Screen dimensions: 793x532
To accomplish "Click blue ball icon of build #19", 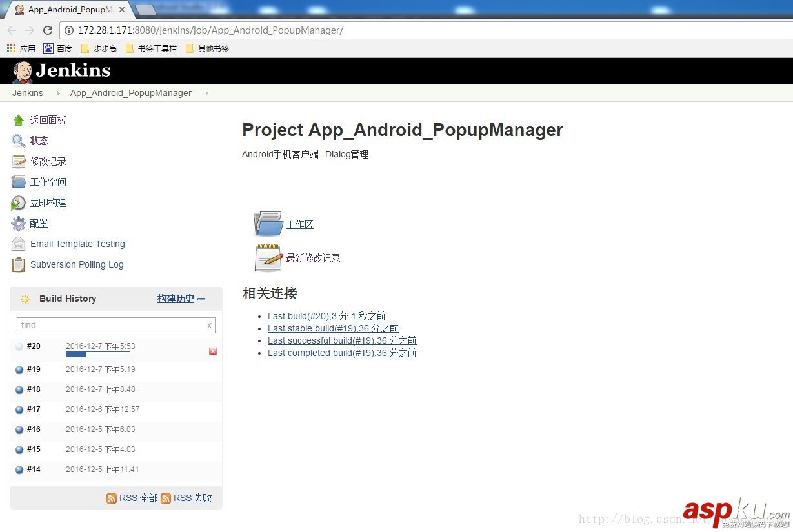I will point(19,369).
